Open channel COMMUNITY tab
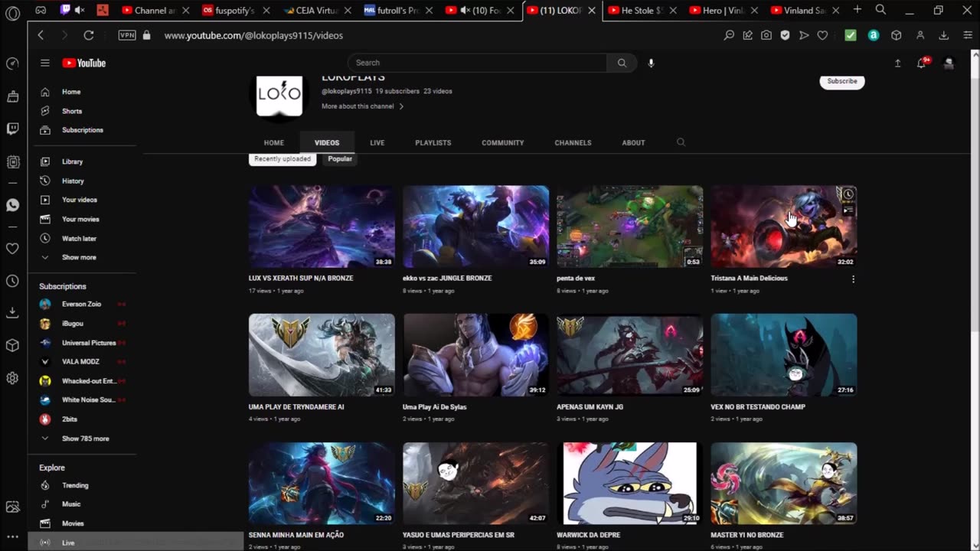 503,142
